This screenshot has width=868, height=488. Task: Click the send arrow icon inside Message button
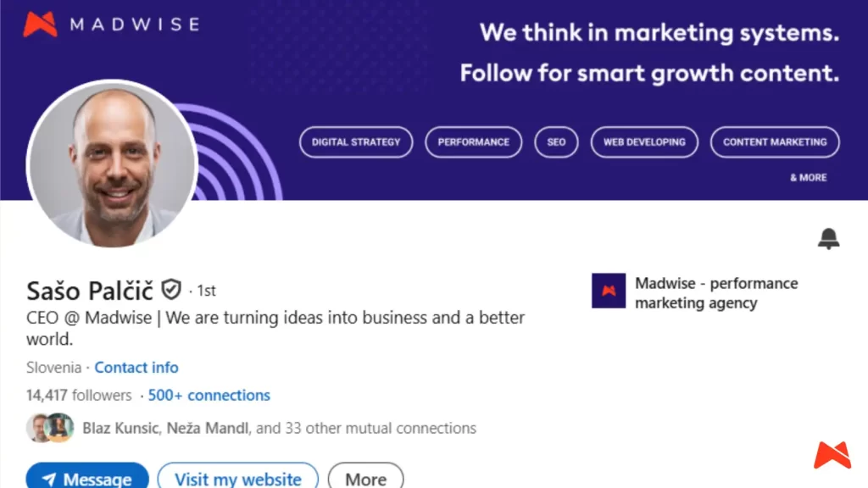click(x=48, y=480)
